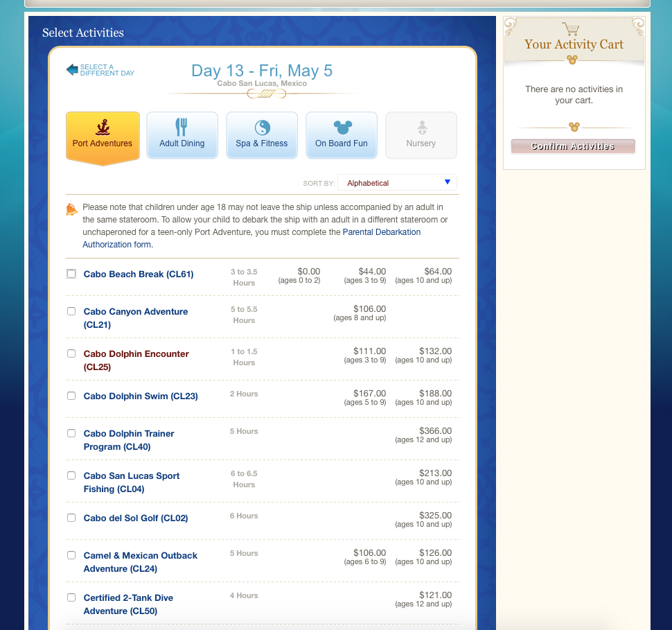Click the anchor icon on Port Adventures
Screen dimensions: 672x630
103,128
